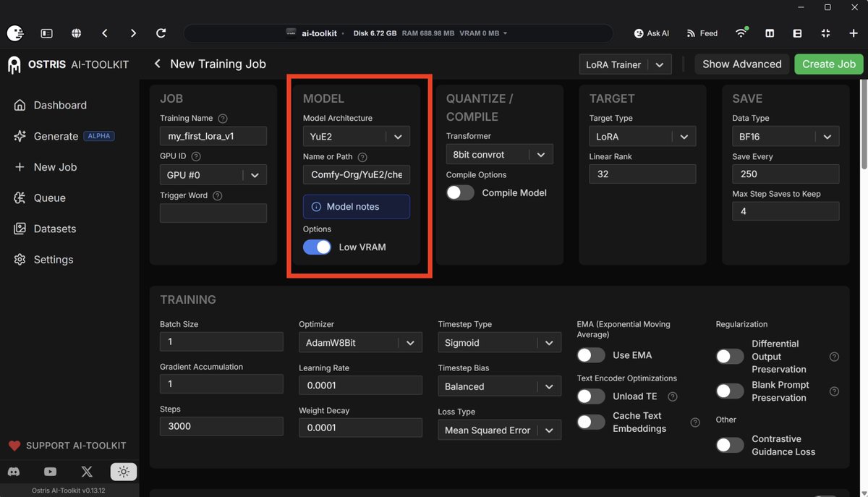The image size is (868, 497).
Task: Click the Training Name input field
Action: click(213, 136)
